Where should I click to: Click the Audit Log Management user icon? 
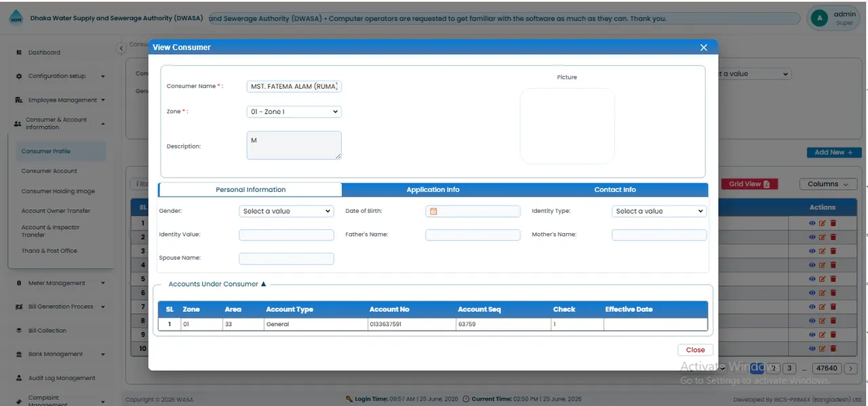pos(19,378)
